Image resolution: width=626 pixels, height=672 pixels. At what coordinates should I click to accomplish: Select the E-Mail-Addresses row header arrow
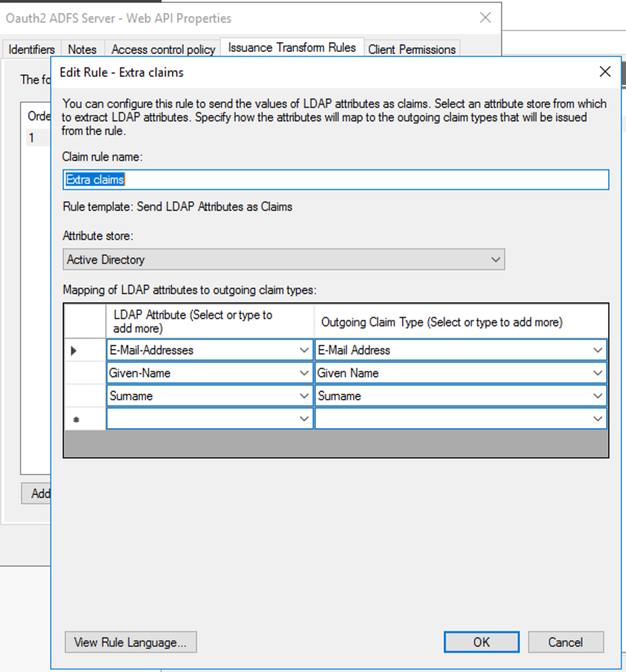click(x=85, y=350)
